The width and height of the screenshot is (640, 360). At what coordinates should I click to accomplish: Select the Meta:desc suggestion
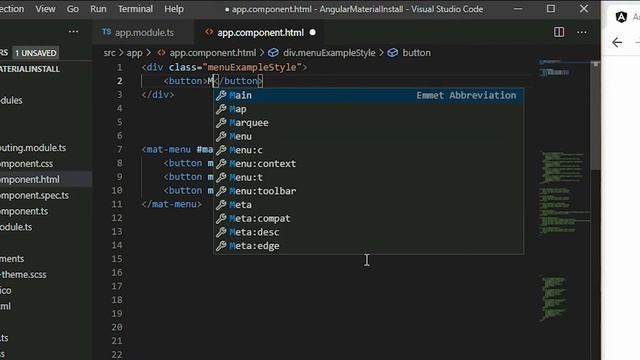368,232
